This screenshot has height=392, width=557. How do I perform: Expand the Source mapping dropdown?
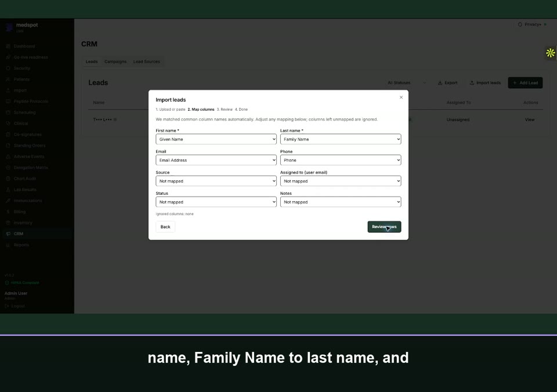pyautogui.click(x=216, y=181)
